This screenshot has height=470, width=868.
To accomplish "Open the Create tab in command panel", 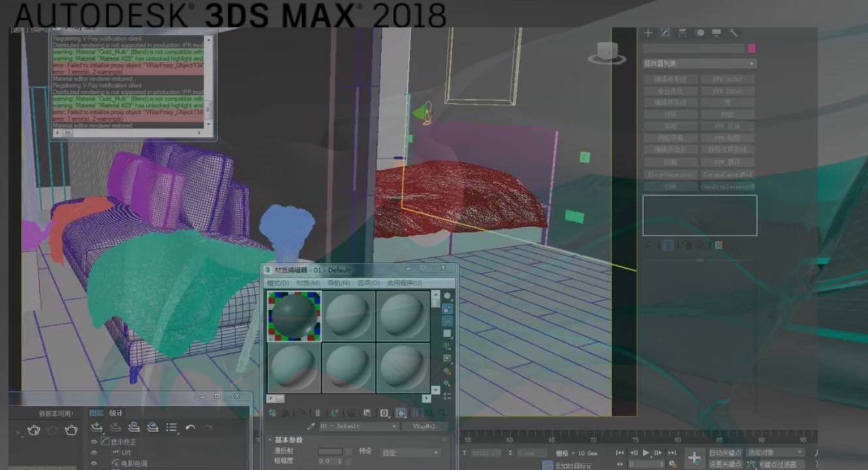I will (648, 33).
